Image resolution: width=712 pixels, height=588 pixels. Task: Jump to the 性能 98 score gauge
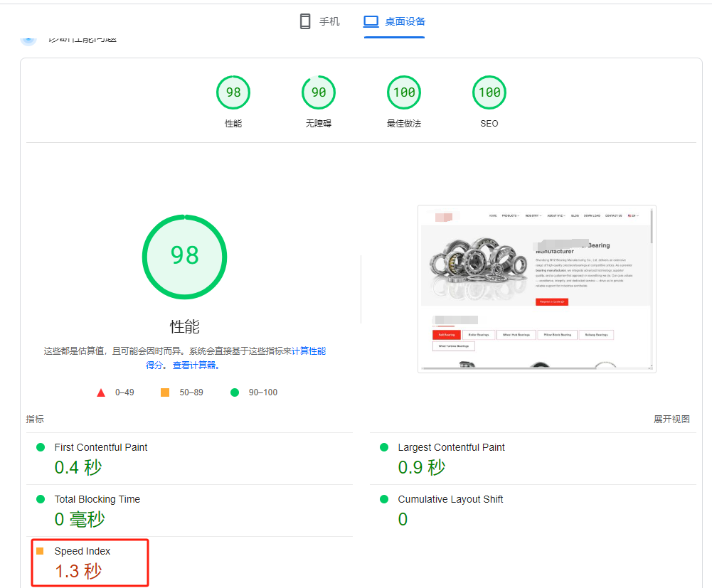point(233,92)
